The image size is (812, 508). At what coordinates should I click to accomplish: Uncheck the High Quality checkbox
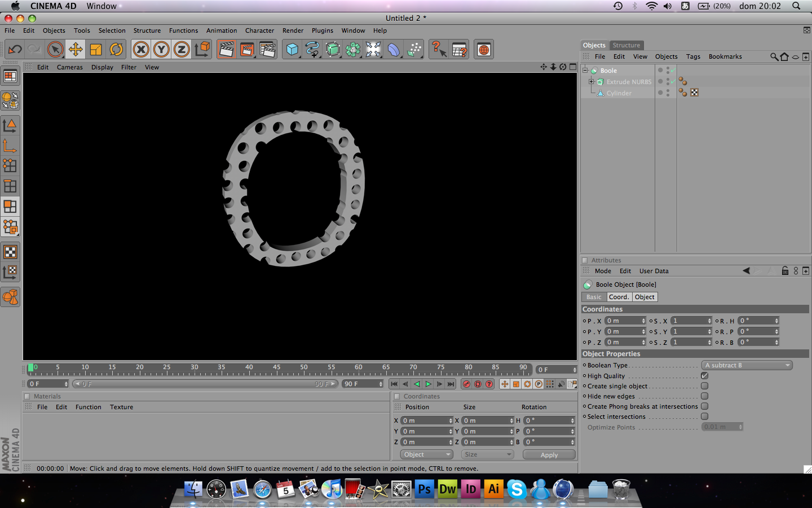coord(704,376)
